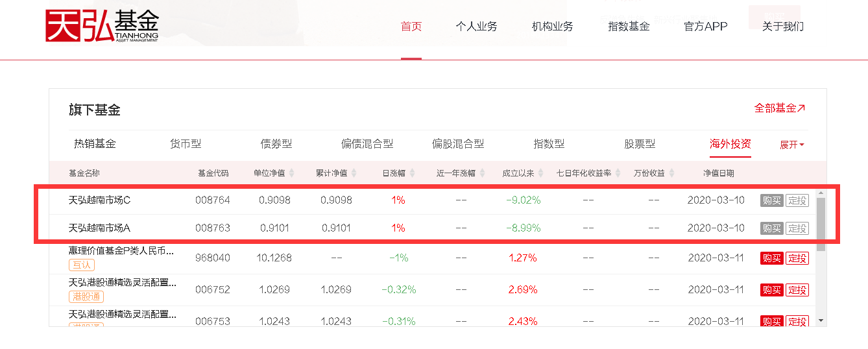Switch to the 货币型 tab
The width and height of the screenshot is (868, 349).
tap(186, 144)
